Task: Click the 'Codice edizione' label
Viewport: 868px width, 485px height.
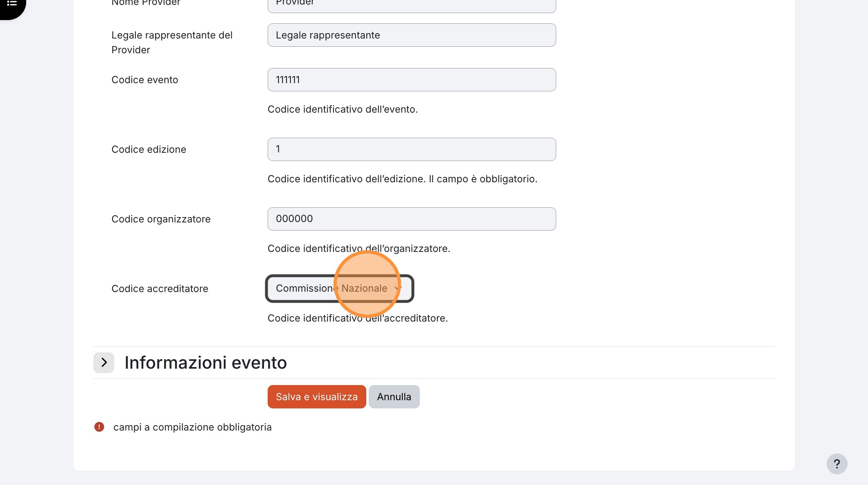Action: click(149, 150)
